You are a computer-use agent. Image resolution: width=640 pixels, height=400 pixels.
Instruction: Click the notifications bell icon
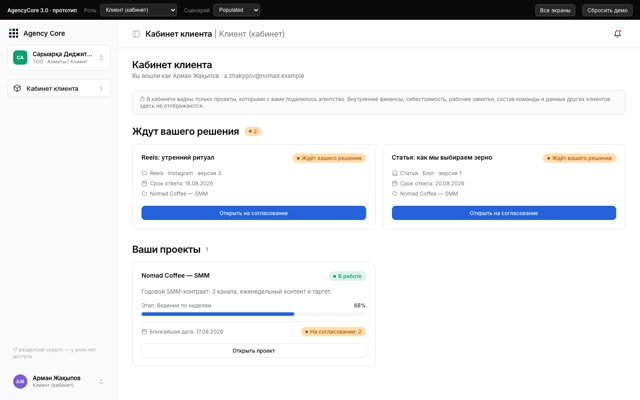(x=617, y=34)
